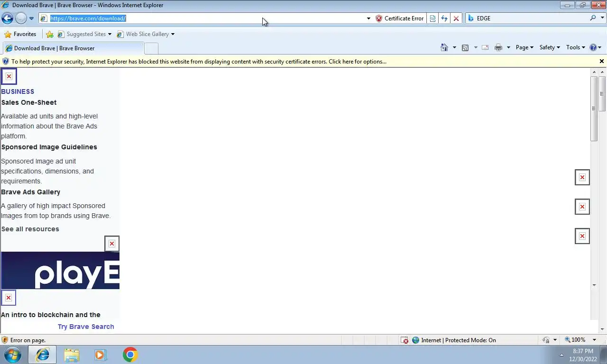
Task: Close the yellow information bar
Action: point(602,61)
